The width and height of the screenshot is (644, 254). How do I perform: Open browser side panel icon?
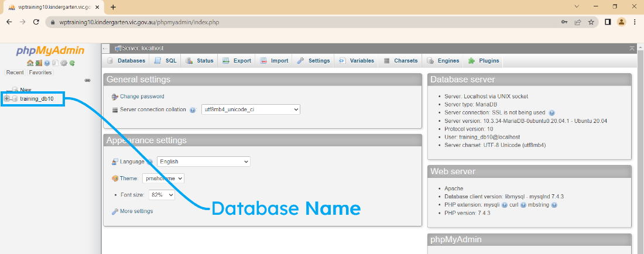tap(608, 22)
